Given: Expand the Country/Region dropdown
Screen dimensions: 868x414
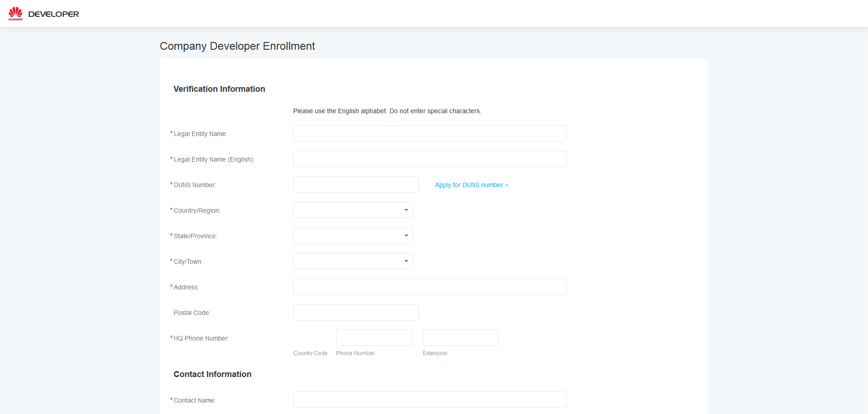Looking at the screenshot, I should click(353, 210).
